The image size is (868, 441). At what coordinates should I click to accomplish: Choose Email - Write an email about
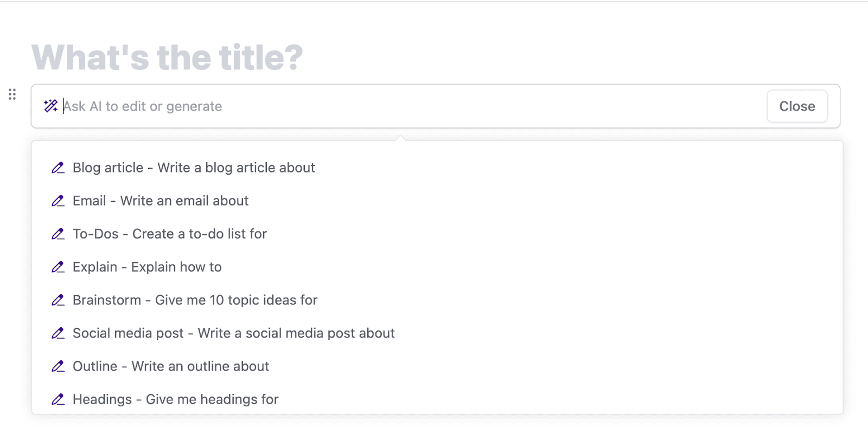click(161, 201)
